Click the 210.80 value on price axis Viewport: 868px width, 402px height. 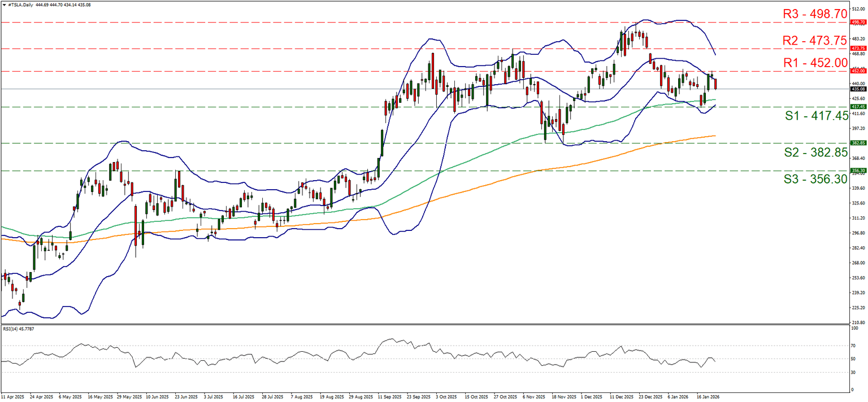click(x=858, y=322)
